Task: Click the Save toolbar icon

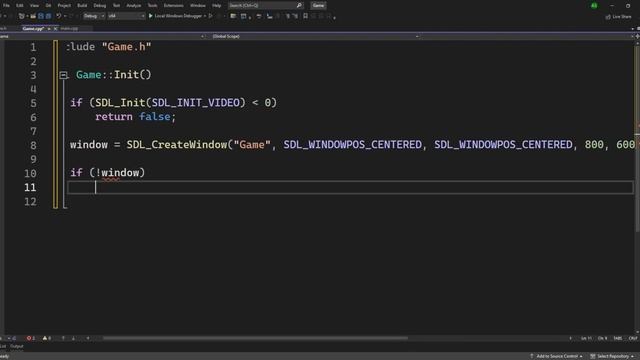Action: click(x=41, y=16)
